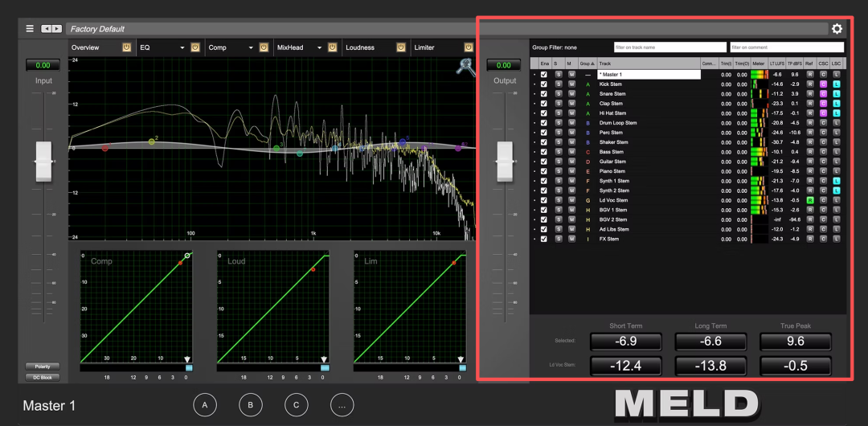Screen dimensions: 868x426
Task: Click the purple C button on Kick Stem
Action: pos(823,84)
